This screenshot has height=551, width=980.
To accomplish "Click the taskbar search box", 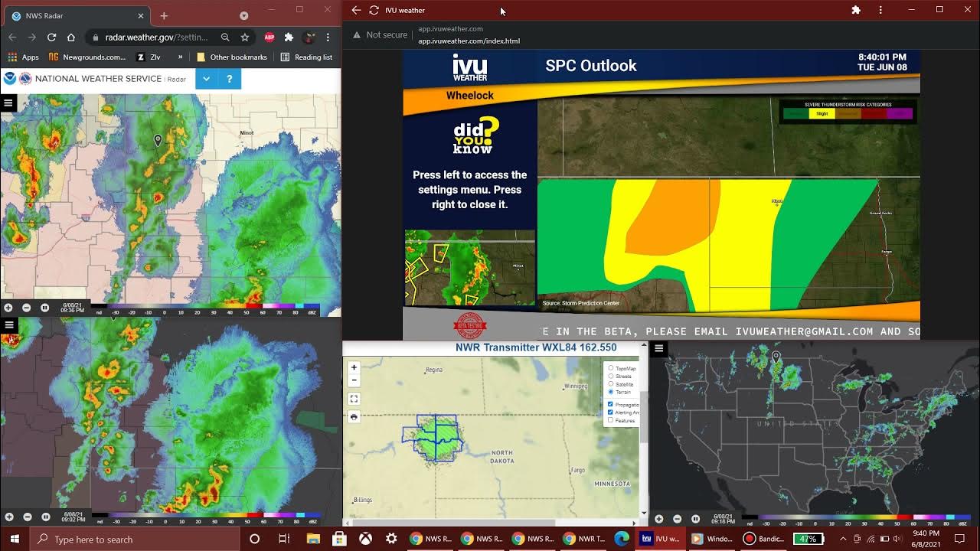I will pyautogui.click(x=135, y=539).
